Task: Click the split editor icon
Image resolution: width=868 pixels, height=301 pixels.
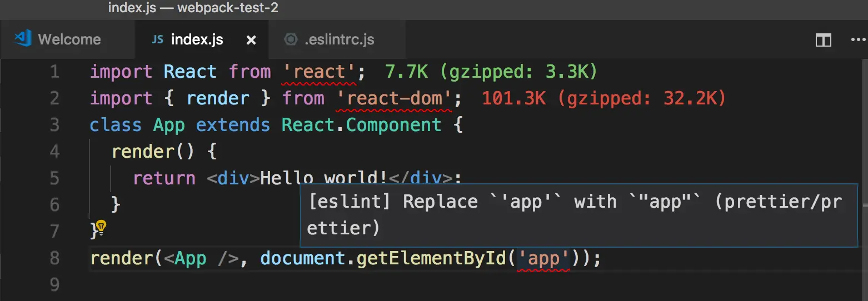Action: point(823,40)
